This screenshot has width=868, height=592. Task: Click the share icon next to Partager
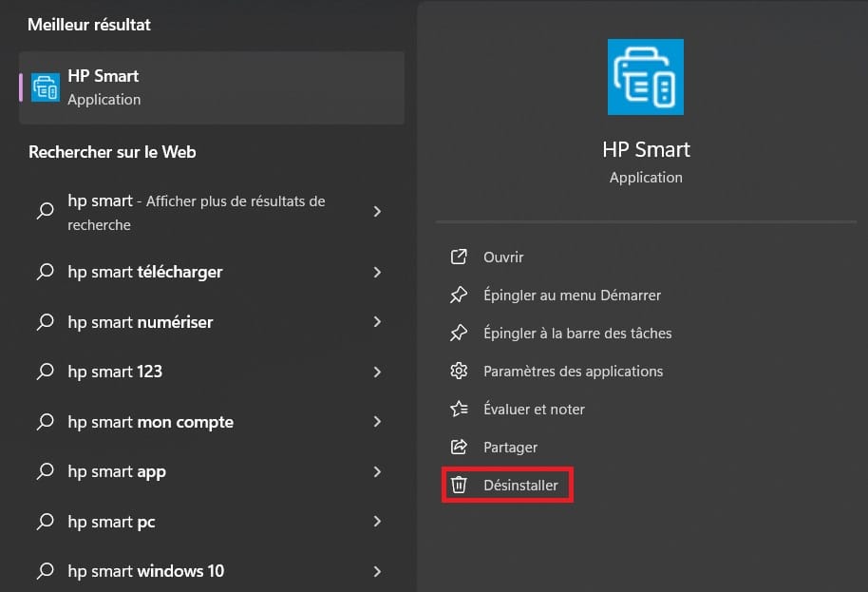pyautogui.click(x=459, y=448)
